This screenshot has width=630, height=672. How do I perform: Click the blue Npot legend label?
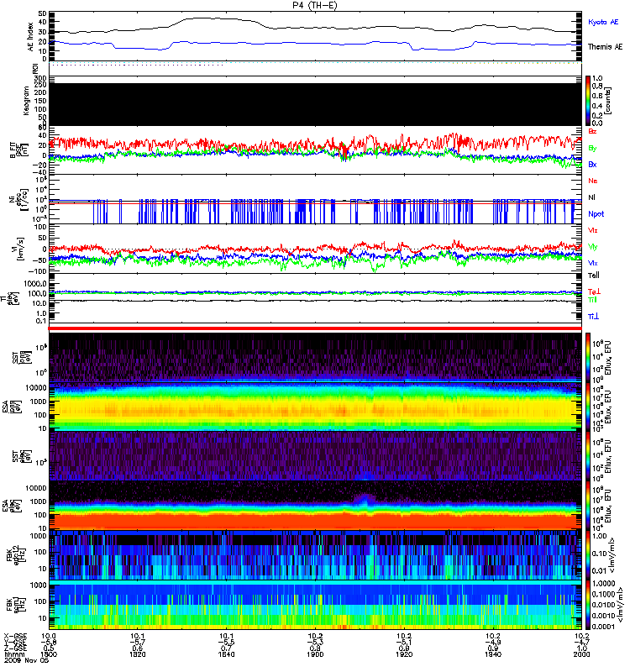click(x=596, y=214)
